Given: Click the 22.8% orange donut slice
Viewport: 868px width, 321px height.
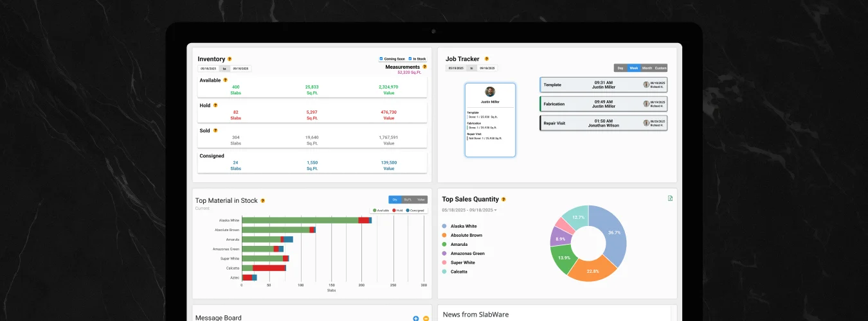Looking at the screenshot, I should tap(593, 270).
